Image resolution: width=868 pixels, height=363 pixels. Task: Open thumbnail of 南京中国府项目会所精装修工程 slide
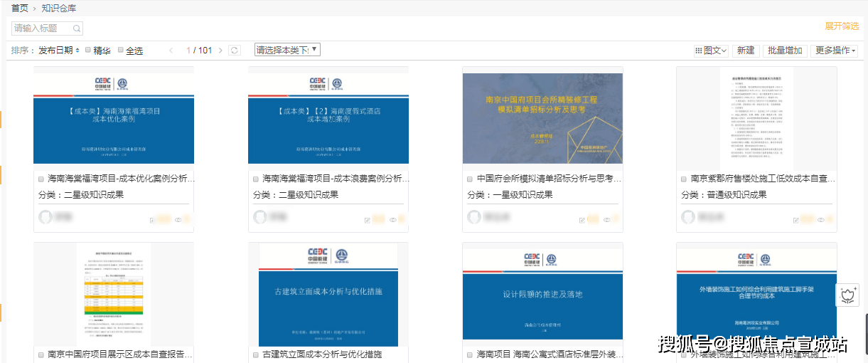(x=542, y=118)
